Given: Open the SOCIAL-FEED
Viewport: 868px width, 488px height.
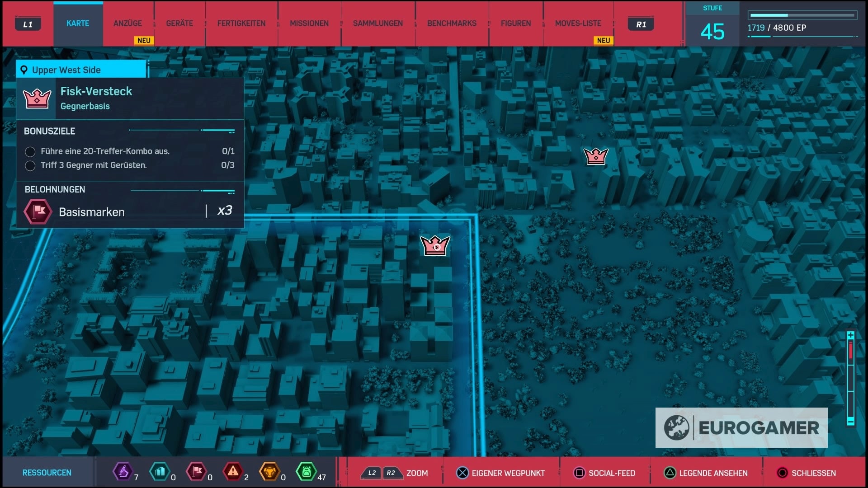Looking at the screenshot, I should pyautogui.click(x=612, y=473).
